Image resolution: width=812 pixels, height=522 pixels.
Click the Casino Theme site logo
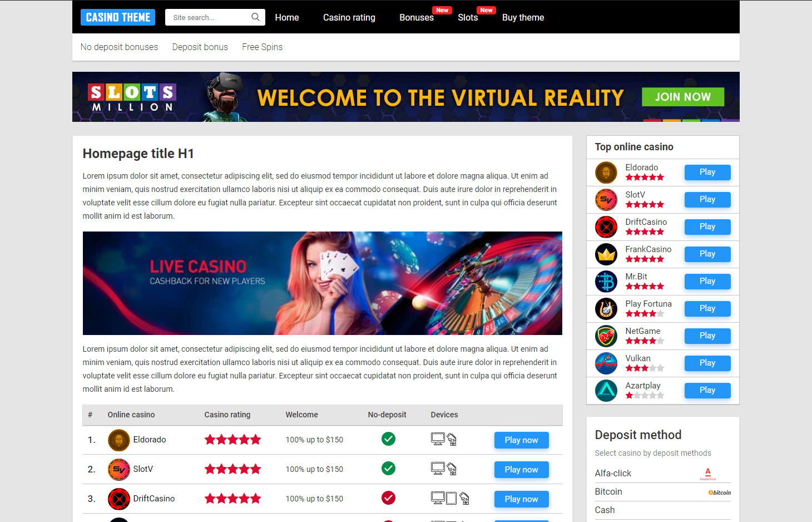(118, 17)
